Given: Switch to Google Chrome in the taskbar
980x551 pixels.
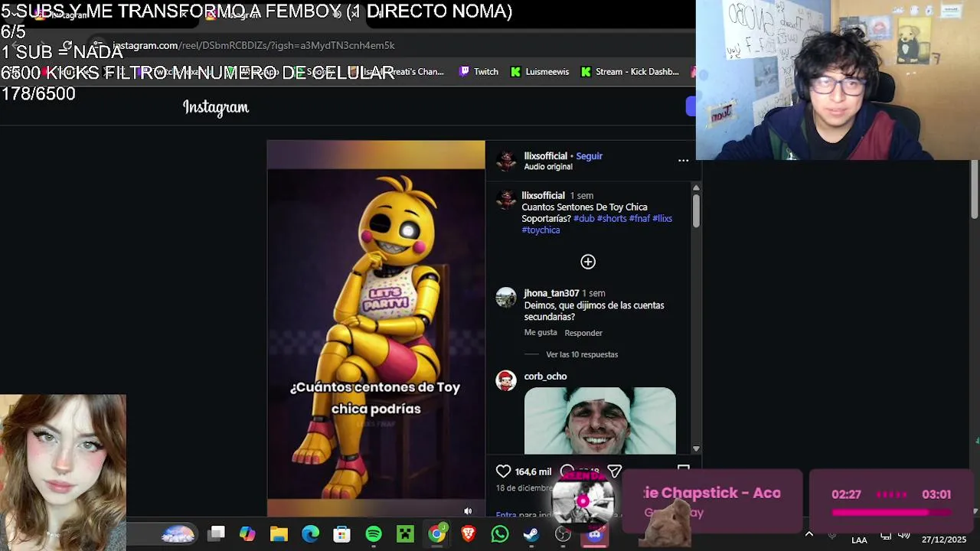Looking at the screenshot, I should (x=436, y=533).
